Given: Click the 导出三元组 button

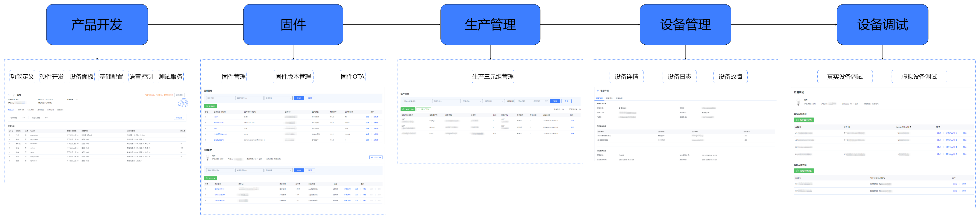Looking at the screenshot, I should (x=424, y=109).
